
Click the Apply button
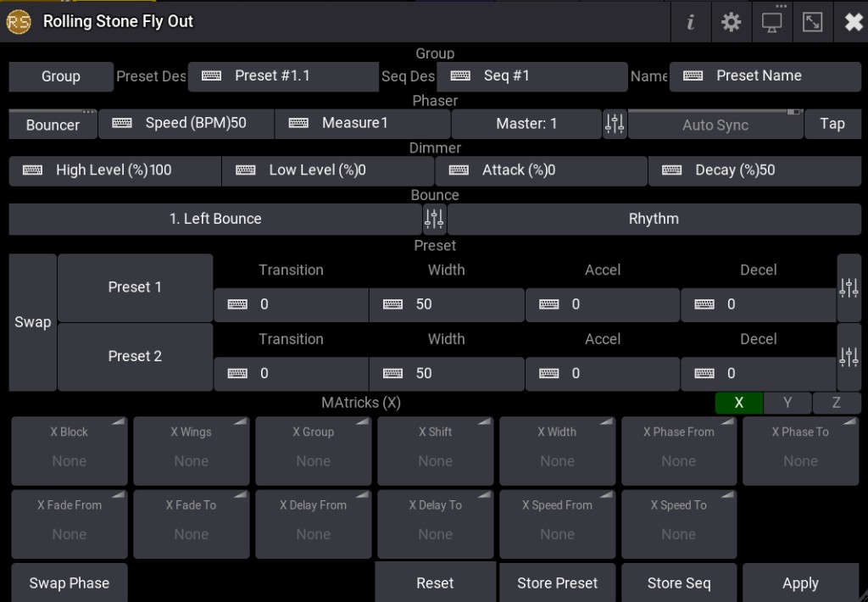[x=800, y=582]
